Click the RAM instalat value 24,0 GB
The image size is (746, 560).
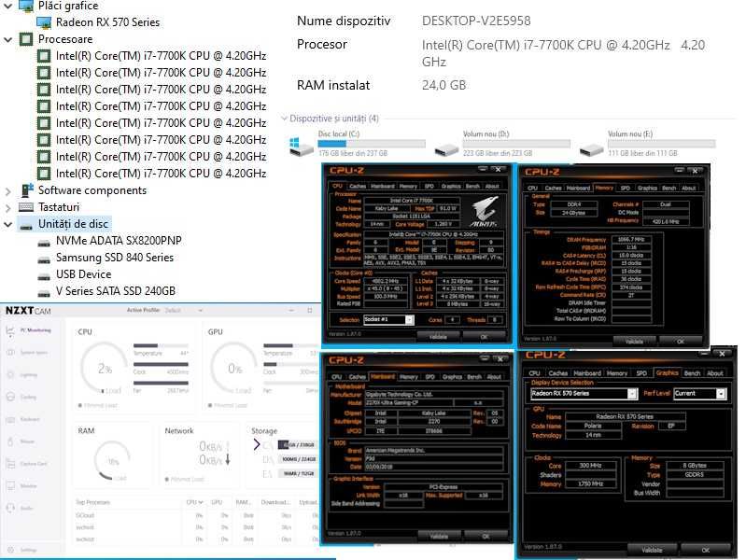click(443, 85)
